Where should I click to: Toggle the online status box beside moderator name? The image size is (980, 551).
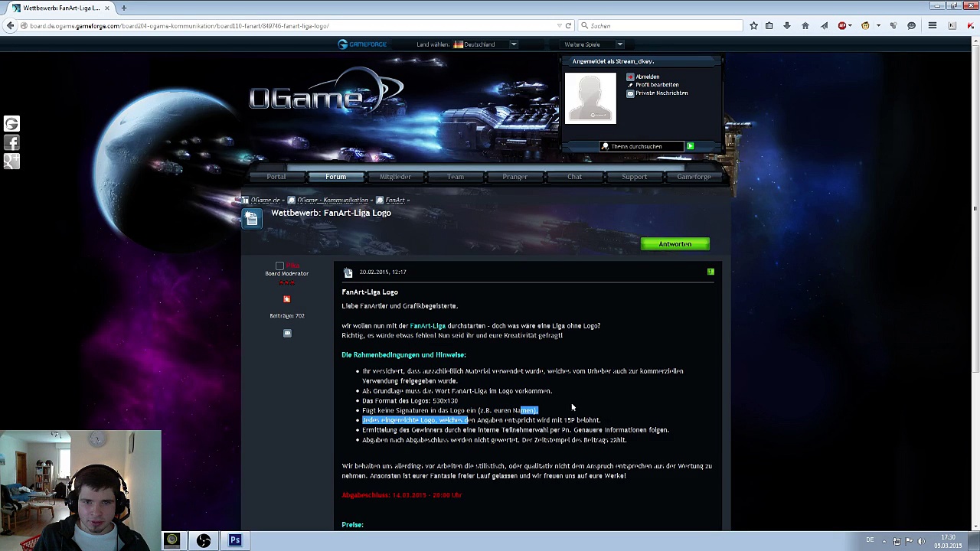coord(279,266)
